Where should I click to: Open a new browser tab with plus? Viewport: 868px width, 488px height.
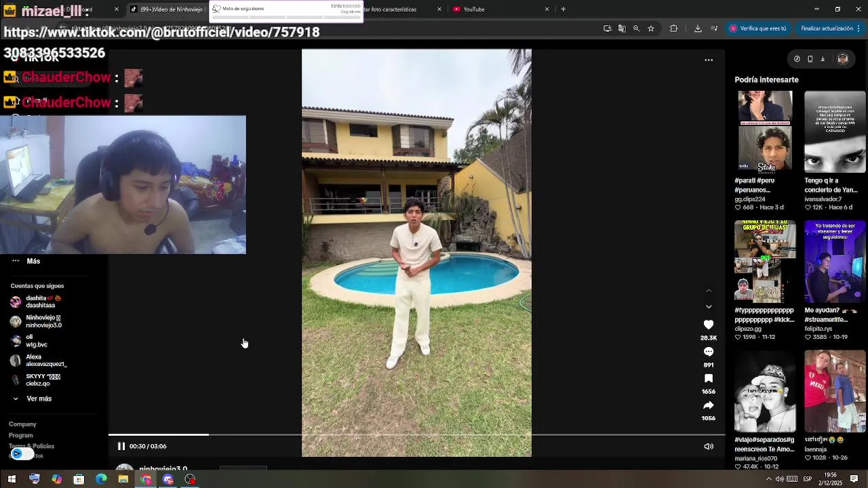coord(563,9)
